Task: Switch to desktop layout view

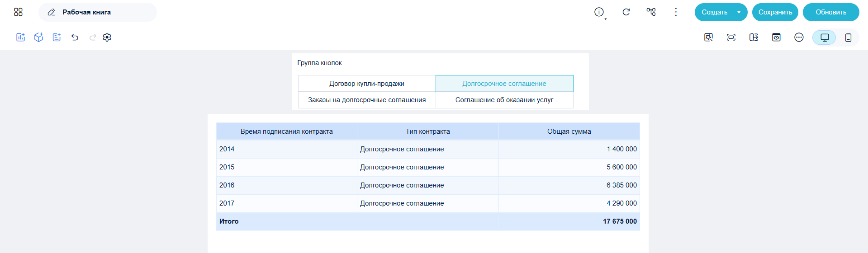Action: (825, 37)
